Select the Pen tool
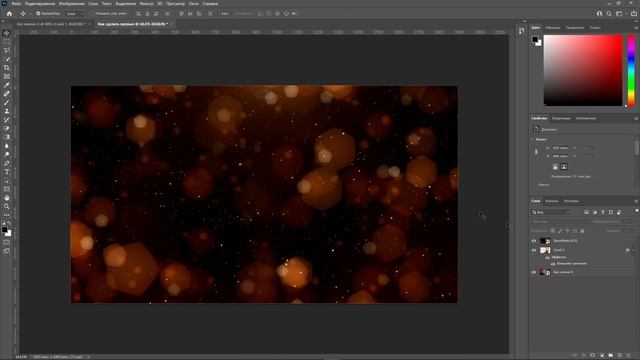 (x=7, y=163)
